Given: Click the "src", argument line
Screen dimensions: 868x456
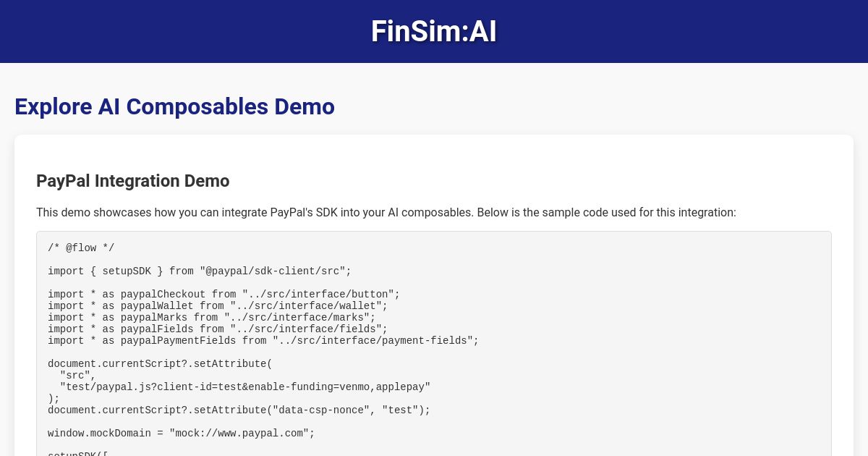Looking at the screenshot, I should (78, 376).
